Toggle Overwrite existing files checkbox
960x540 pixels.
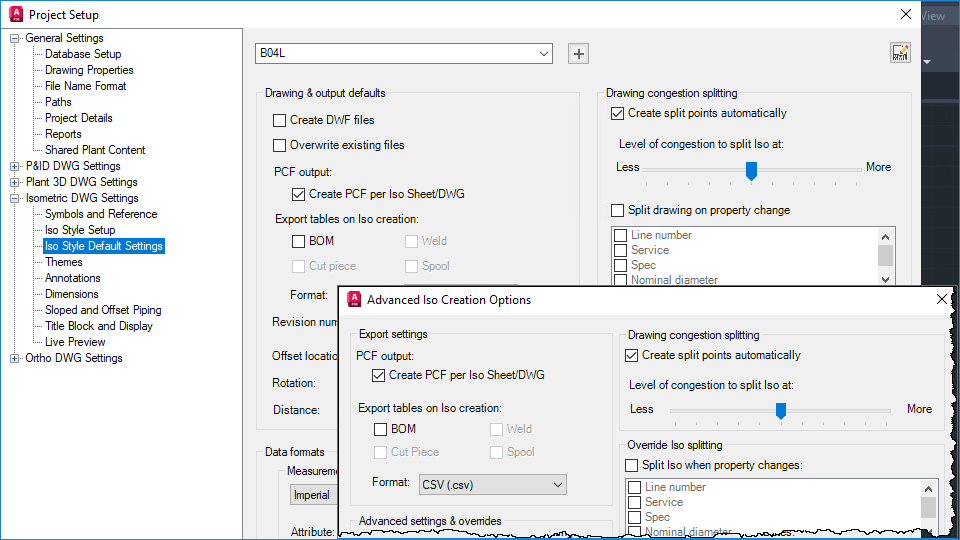click(279, 145)
